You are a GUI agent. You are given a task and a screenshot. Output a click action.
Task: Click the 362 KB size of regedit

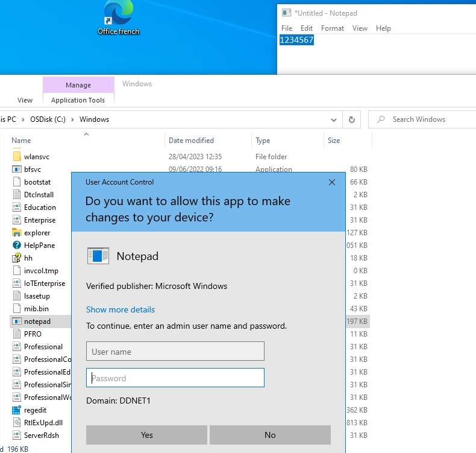coord(357,410)
